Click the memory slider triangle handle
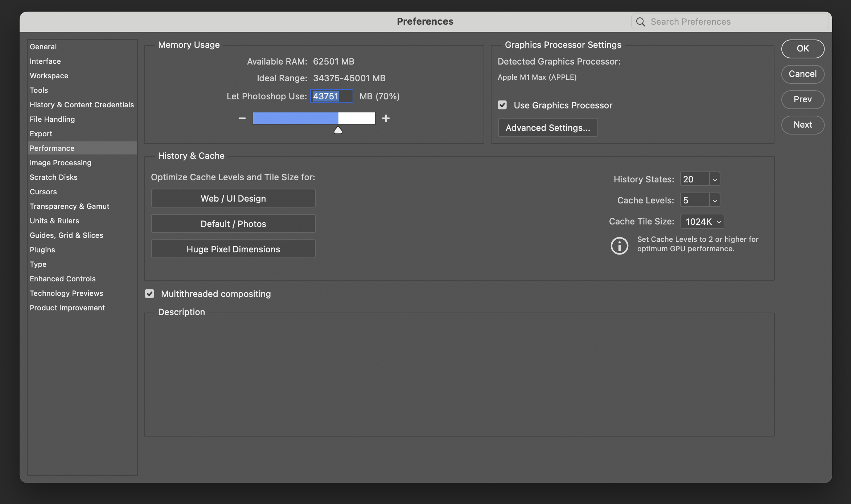The image size is (851, 504). coord(338,130)
